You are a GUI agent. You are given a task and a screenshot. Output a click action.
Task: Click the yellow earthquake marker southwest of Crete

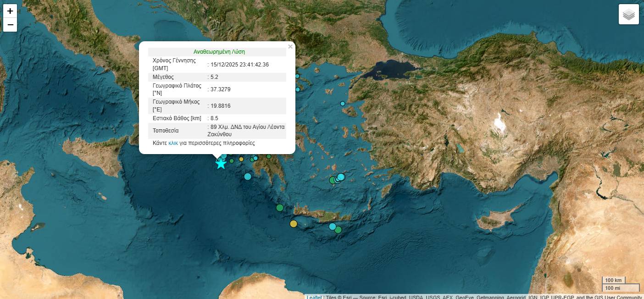(294, 224)
